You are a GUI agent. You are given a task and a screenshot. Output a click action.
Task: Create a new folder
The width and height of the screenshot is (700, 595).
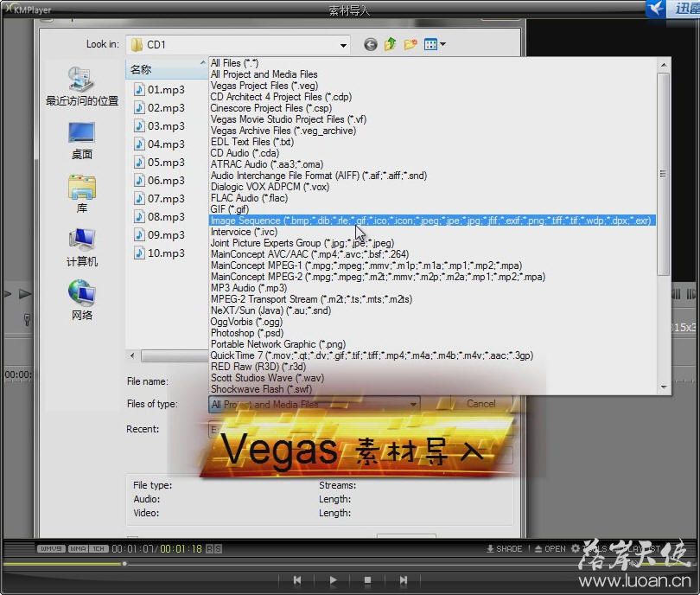[410, 44]
